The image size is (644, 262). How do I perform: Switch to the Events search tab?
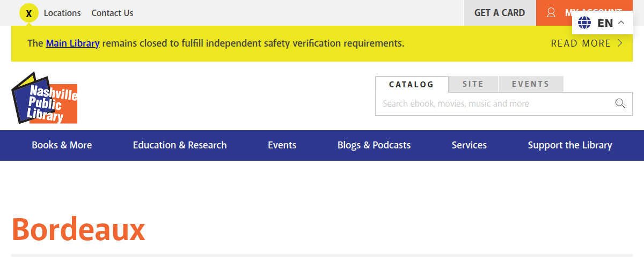pyautogui.click(x=530, y=84)
